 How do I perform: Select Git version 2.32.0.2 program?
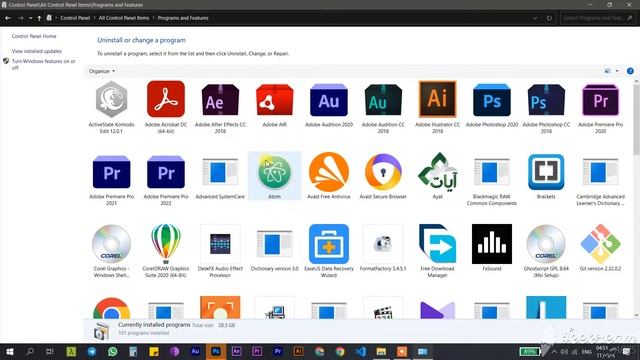click(x=600, y=248)
